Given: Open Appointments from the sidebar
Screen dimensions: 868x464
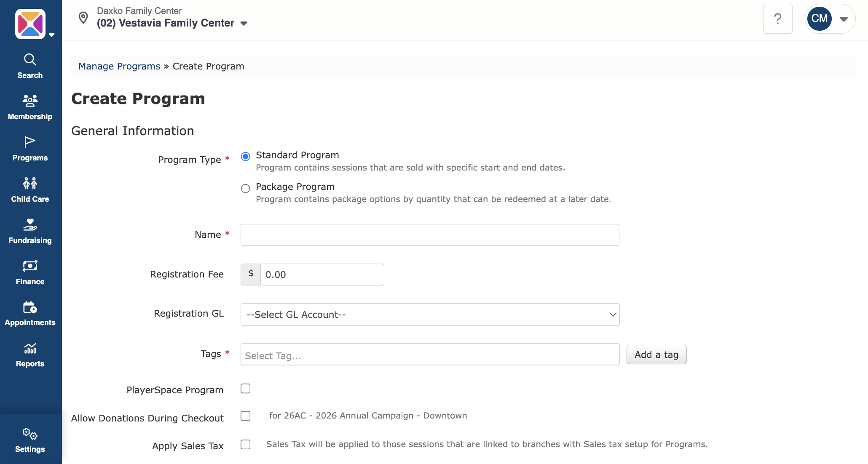Looking at the screenshot, I should (30, 313).
